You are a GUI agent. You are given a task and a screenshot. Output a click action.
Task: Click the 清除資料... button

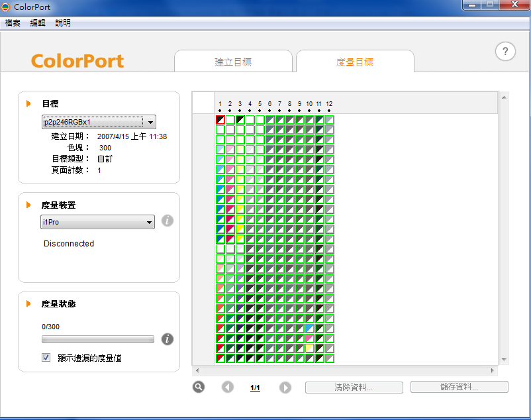pos(354,387)
